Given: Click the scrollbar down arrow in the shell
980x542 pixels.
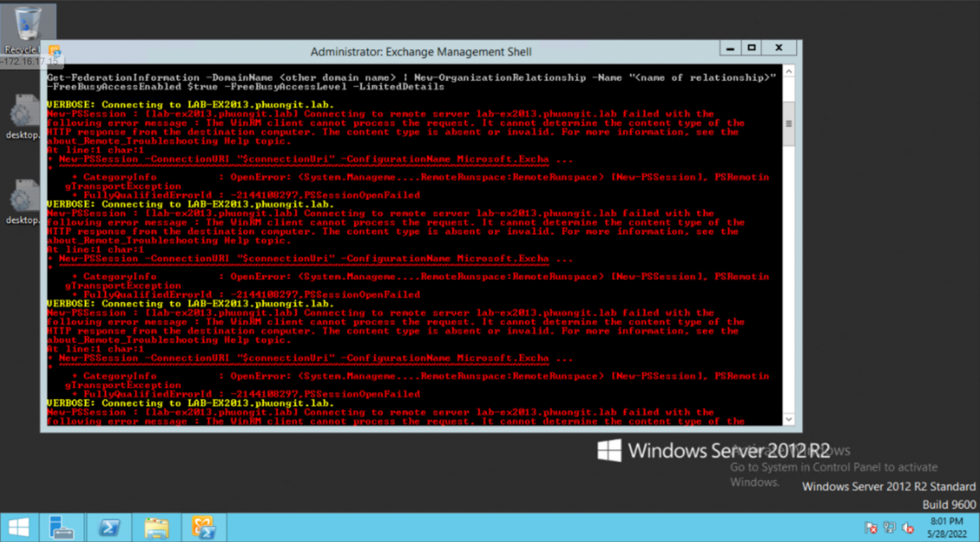Looking at the screenshot, I should coord(789,419).
